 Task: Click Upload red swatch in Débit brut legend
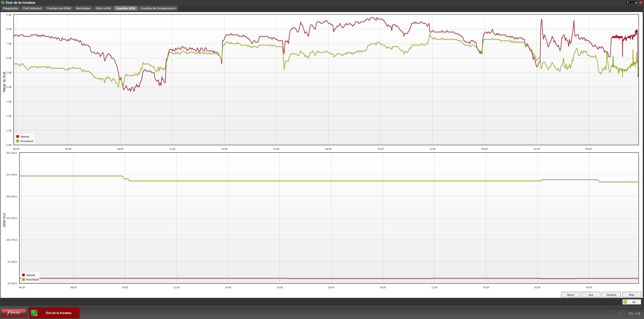(x=23, y=275)
